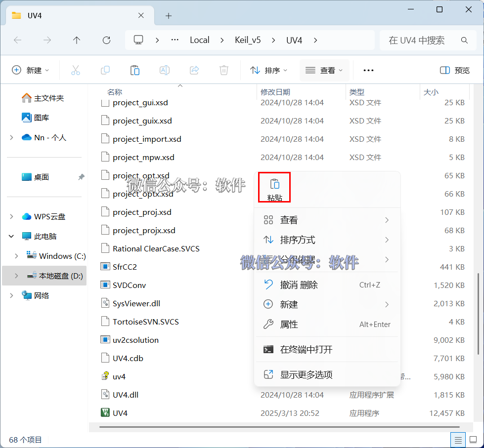Image resolution: width=484 pixels, height=448 pixels.
Task: Go forward with the right arrow
Action: click(x=47, y=40)
